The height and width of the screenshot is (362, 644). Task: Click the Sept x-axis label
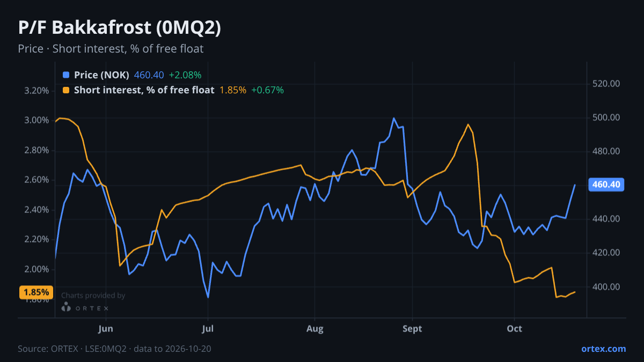[x=412, y=329]
